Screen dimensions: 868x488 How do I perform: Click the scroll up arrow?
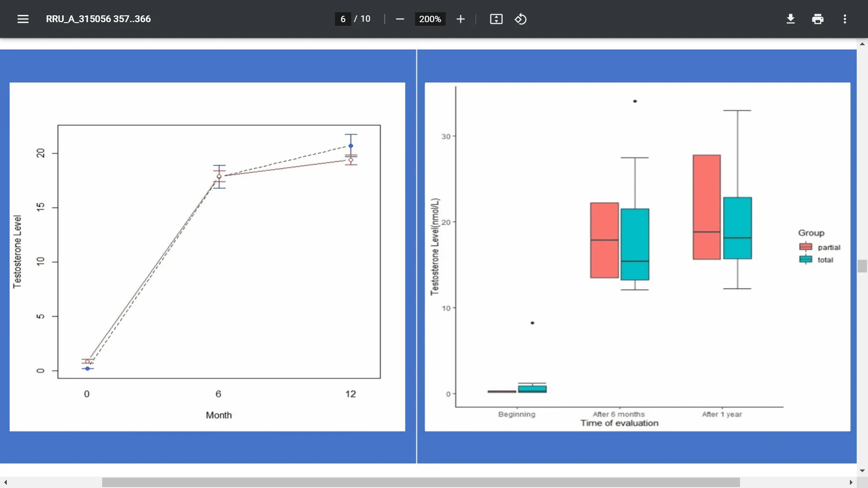click(x=862, y=44)
